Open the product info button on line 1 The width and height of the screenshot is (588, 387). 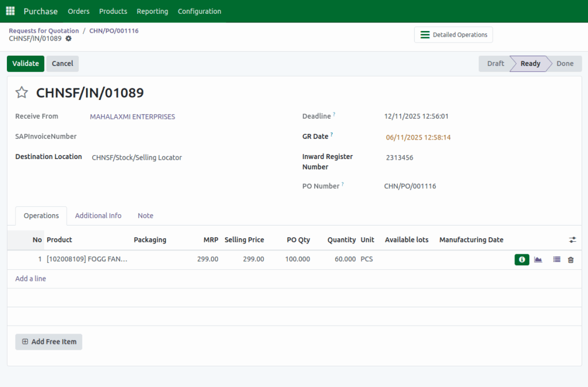[521, 260]
